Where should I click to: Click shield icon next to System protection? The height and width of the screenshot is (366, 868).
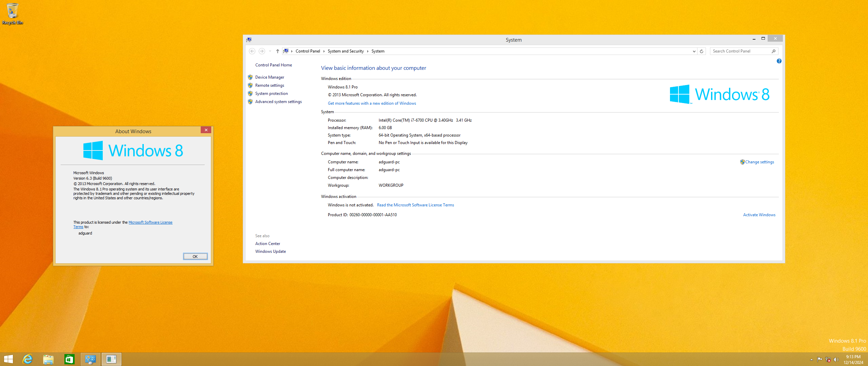[250, 94]
